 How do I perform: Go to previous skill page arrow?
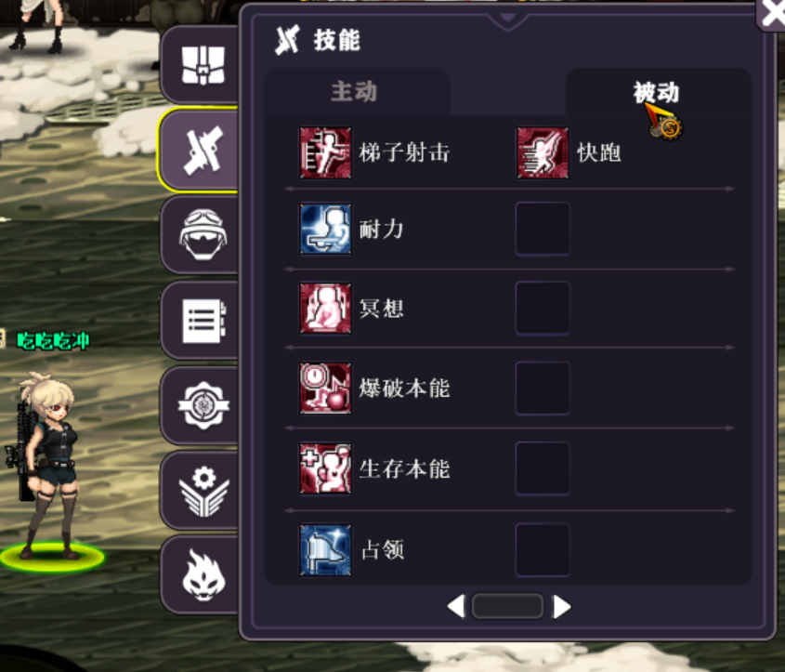(456, 606)
